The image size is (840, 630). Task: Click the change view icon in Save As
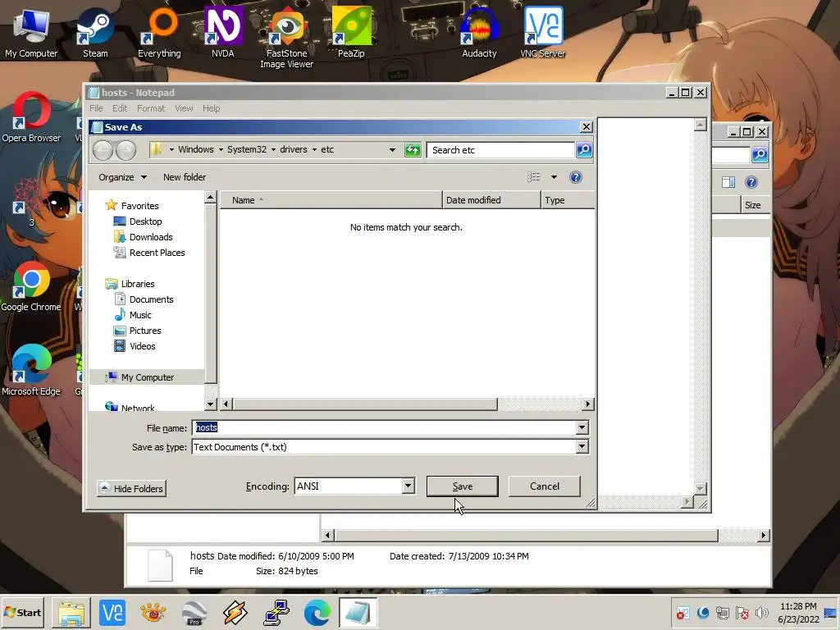click(533, 177)
